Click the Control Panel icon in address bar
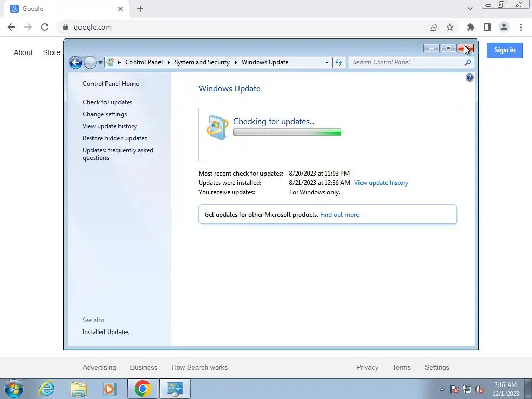The image size is (532, 399). click(x=110, y=62)
